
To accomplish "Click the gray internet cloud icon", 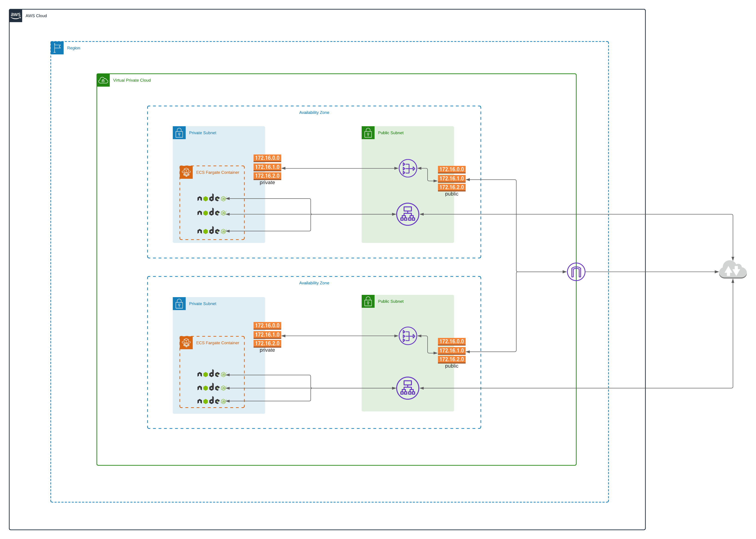I will (732, 270).
